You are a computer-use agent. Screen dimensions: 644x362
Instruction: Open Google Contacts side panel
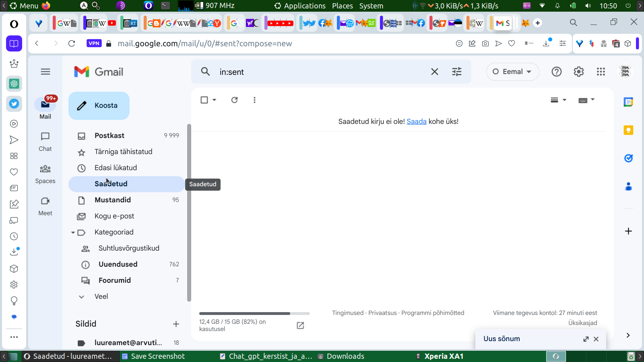628,187
